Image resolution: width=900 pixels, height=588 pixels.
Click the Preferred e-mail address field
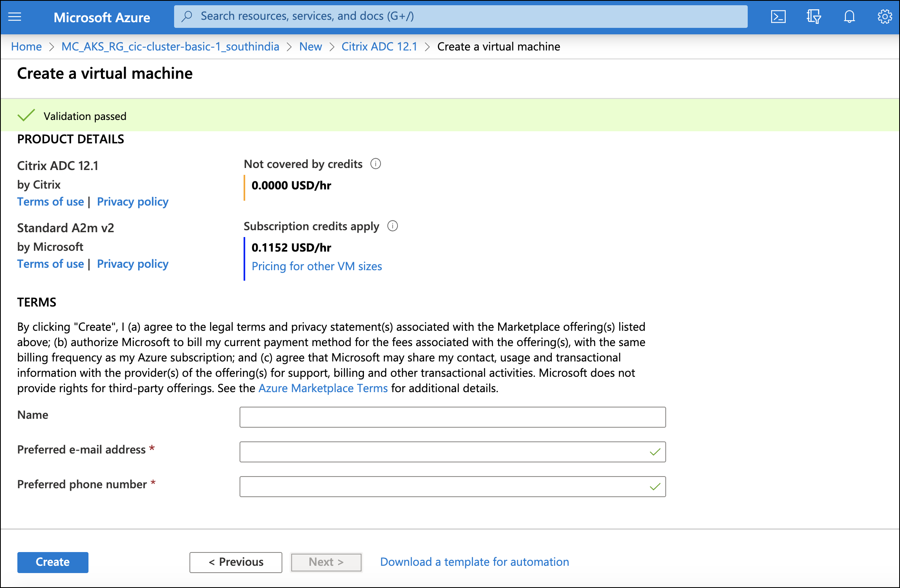pos(452,452)
